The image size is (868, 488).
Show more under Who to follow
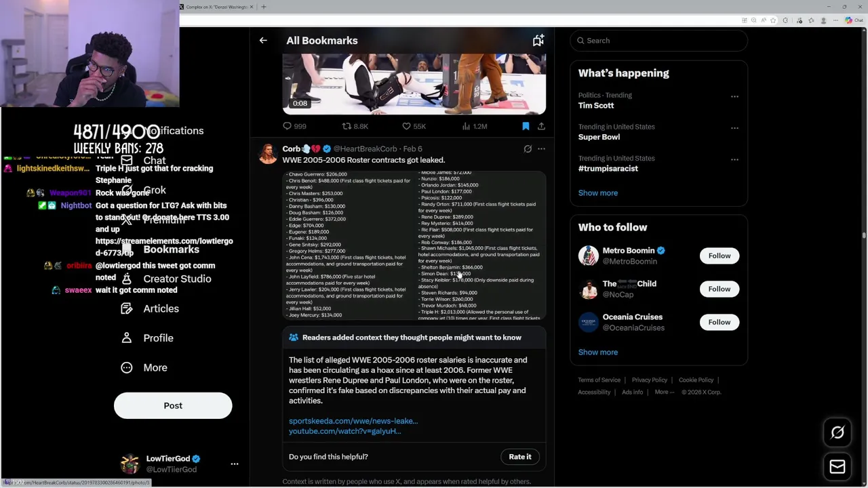point(598,352)
